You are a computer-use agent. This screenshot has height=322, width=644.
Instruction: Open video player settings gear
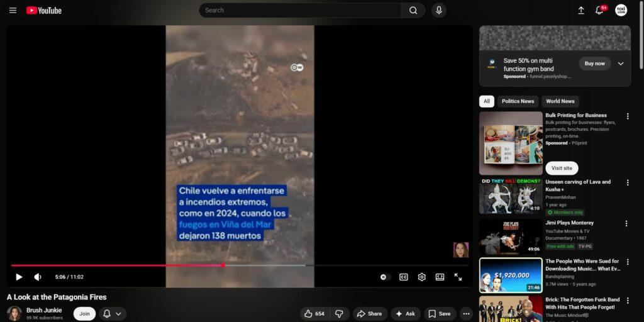point(421,277)
